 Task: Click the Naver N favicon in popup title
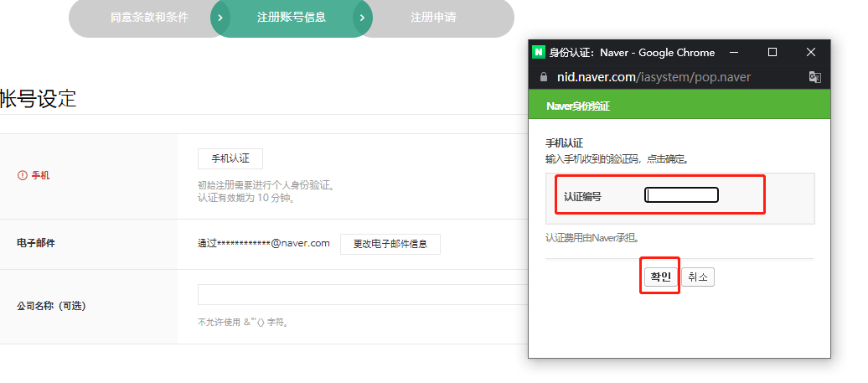(538, 53)
